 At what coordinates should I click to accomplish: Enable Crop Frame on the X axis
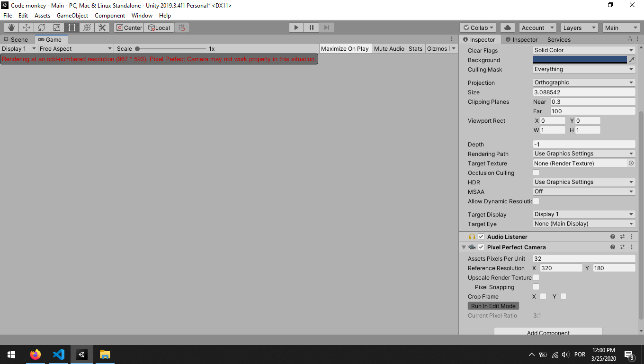(x=542, y=296)
